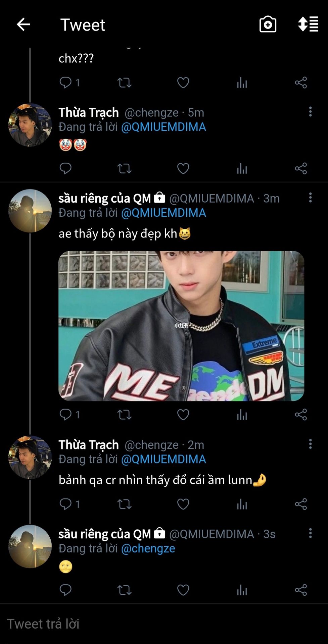Reply to the jacket photo tweet
The image size is (328, 644).
point(65,415)
